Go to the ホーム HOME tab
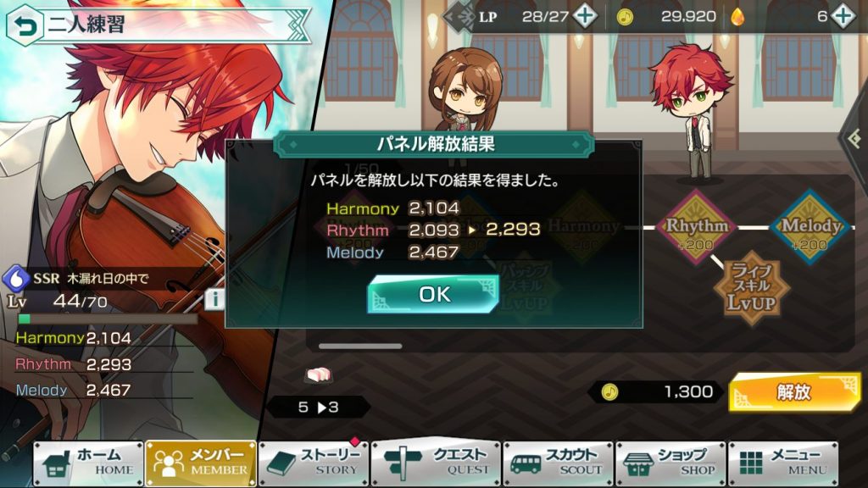The image size is (868, 488). coord(88,463)
